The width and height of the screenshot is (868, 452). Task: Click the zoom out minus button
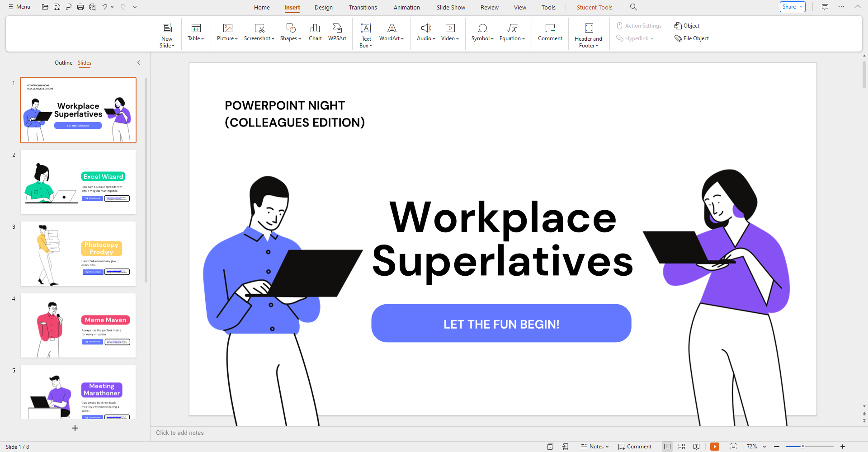point(777,447)
